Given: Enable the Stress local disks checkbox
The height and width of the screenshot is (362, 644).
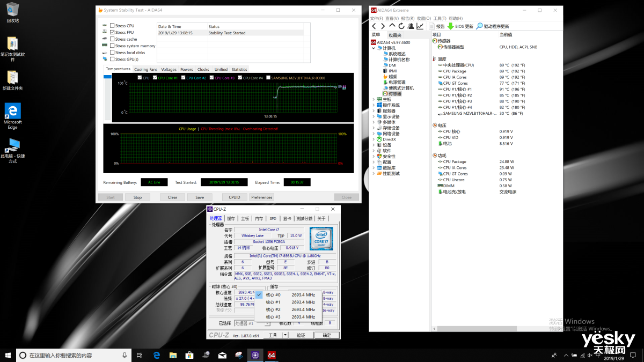Looking at the screenshot, I should pos(112,53).
